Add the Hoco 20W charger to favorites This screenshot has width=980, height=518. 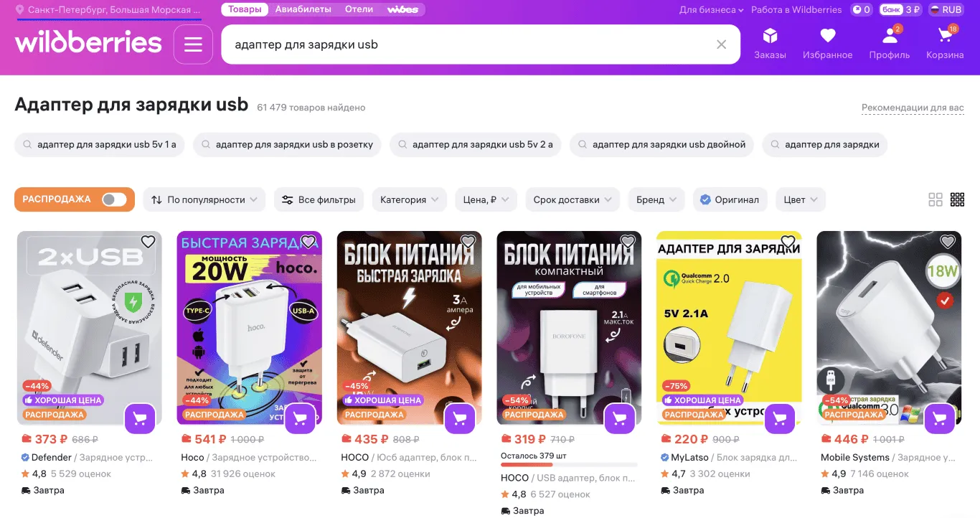308,242
